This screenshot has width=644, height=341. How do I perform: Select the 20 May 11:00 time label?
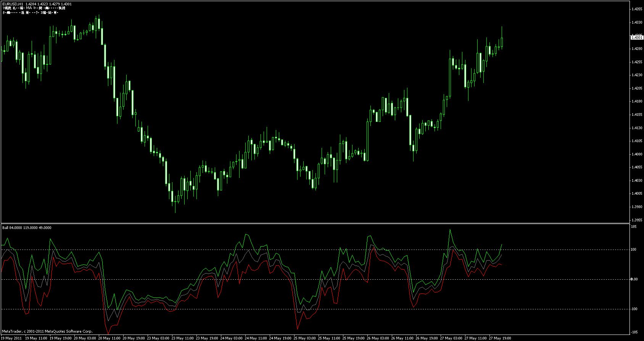tap(109, 338)
